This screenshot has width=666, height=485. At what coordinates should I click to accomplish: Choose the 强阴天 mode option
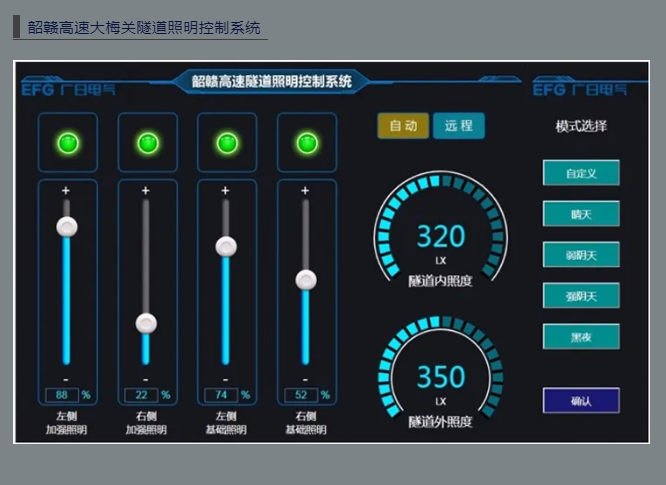click(581, 295)
